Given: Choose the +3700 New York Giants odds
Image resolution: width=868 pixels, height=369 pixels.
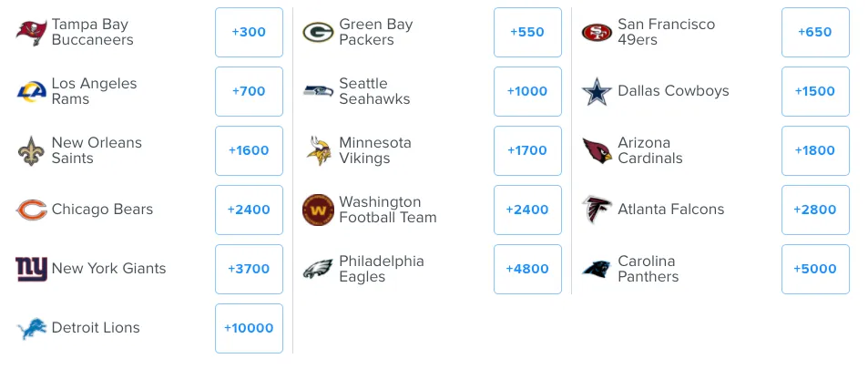Looking at the screenshot, I should point(249,269).
